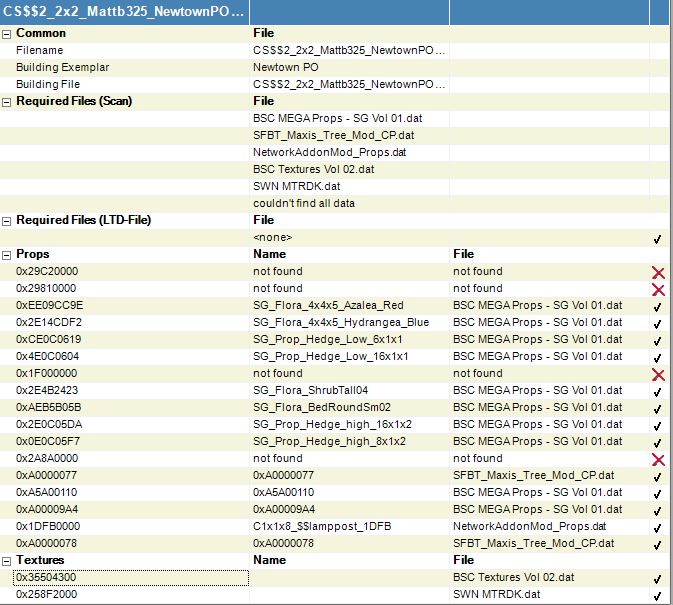Collapse the Textures section
The width and height of the screenshot is (673, 605).
click(6, 561)
